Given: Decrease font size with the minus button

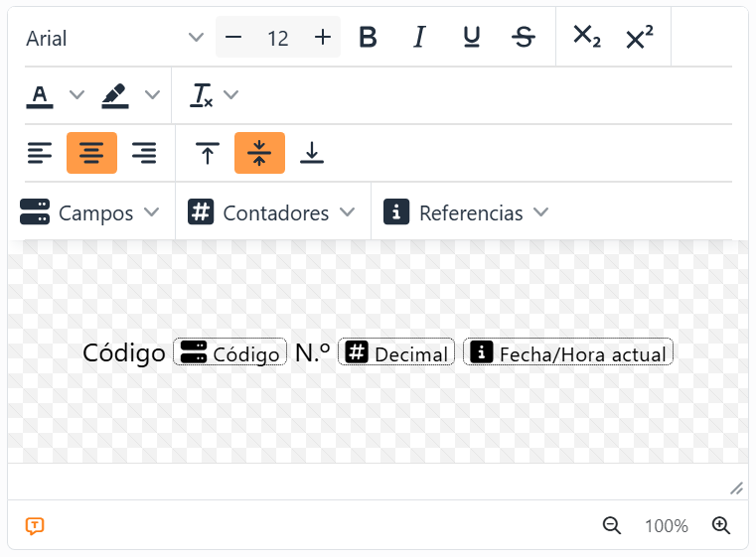Looking at the screenshot, I should click(233, 37).
